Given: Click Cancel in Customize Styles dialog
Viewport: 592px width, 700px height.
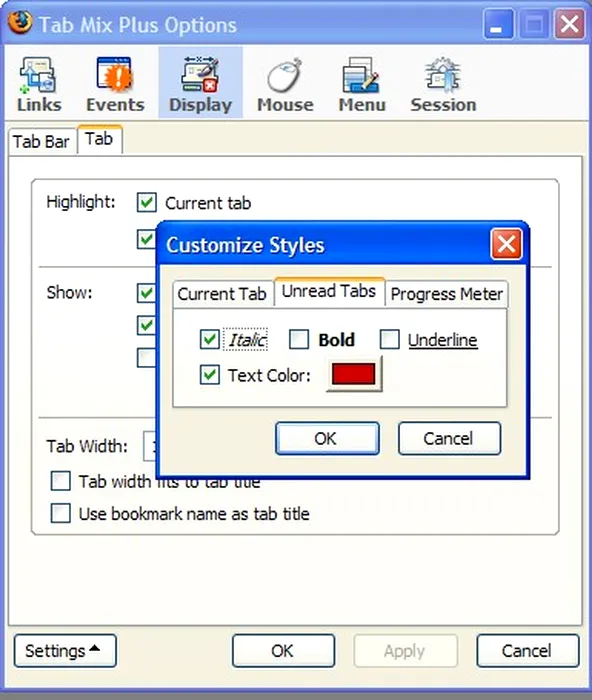Looking at the screenshot, I should point(449,438).
